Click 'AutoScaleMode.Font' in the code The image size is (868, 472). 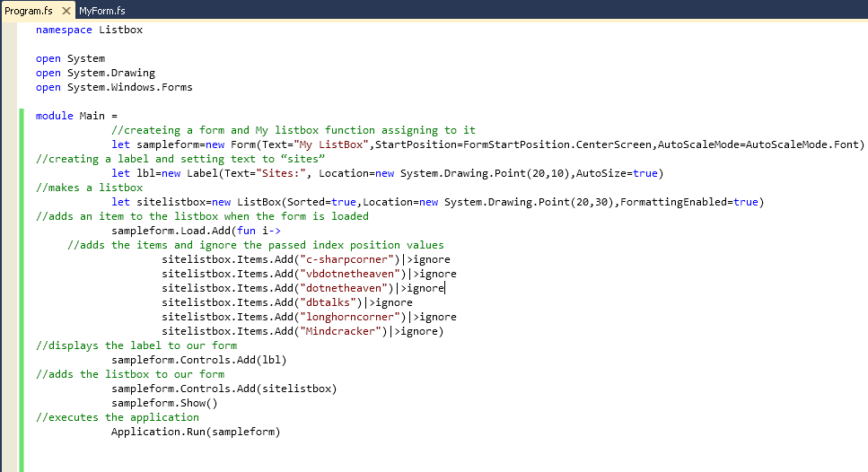802,145
